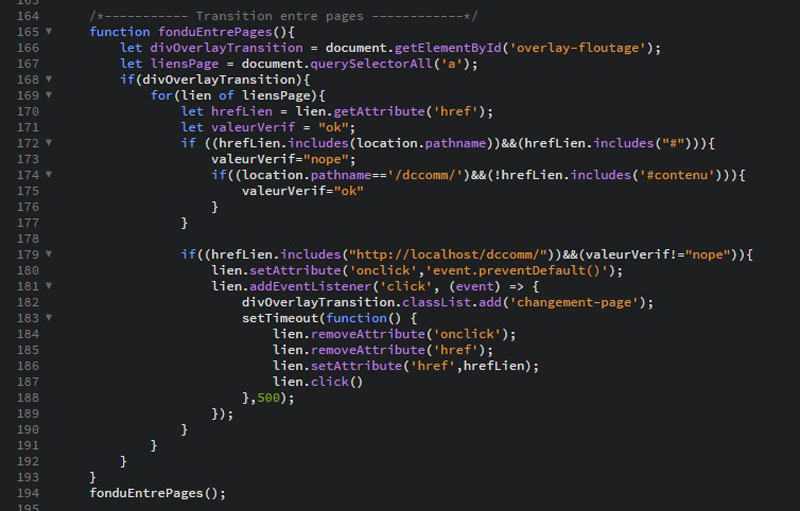Click the 'for' keyword on line 169
Viewport: 800px width, 511px height.
[x=162, y=95]
